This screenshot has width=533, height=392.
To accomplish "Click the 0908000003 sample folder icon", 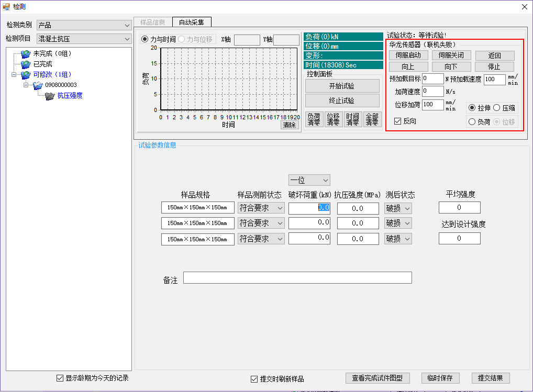I will click(38, 85).
